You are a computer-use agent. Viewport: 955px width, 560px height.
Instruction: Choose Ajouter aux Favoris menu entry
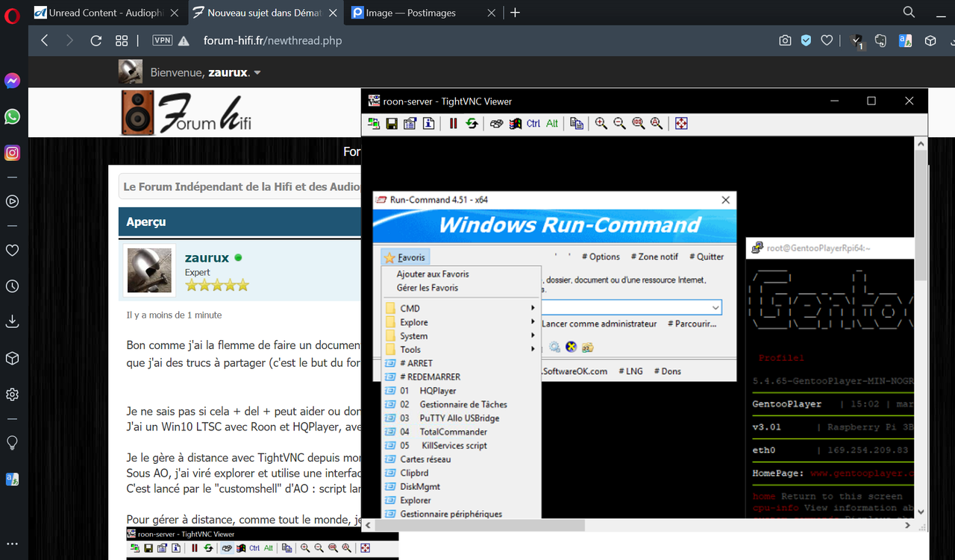coord(433,274)
